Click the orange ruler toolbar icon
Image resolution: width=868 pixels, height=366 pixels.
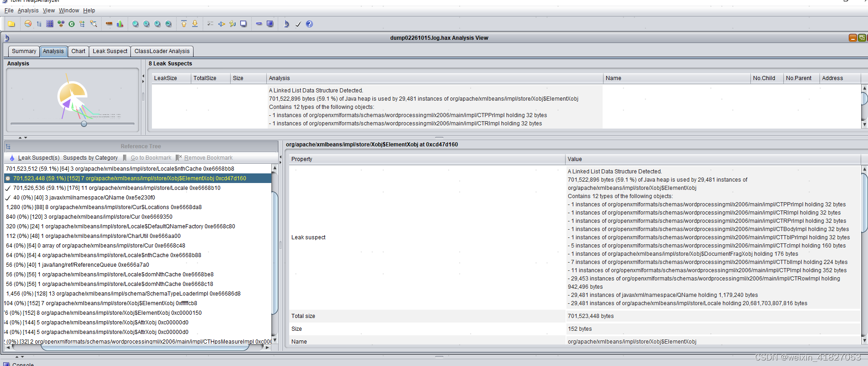click(109, 24)
